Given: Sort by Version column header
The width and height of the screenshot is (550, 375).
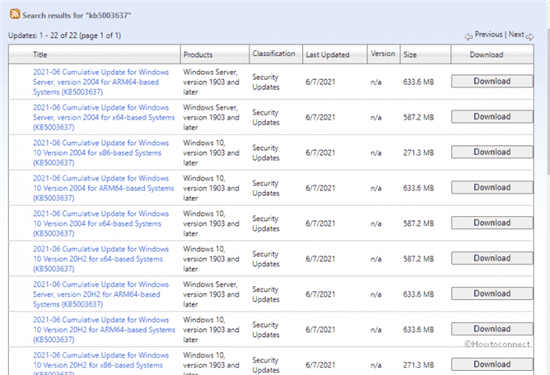Looking at the screenshot, I should pos(383,54).
